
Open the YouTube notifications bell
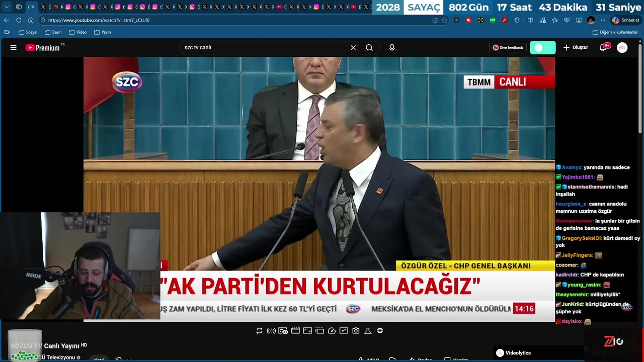[x=603, y=47]
